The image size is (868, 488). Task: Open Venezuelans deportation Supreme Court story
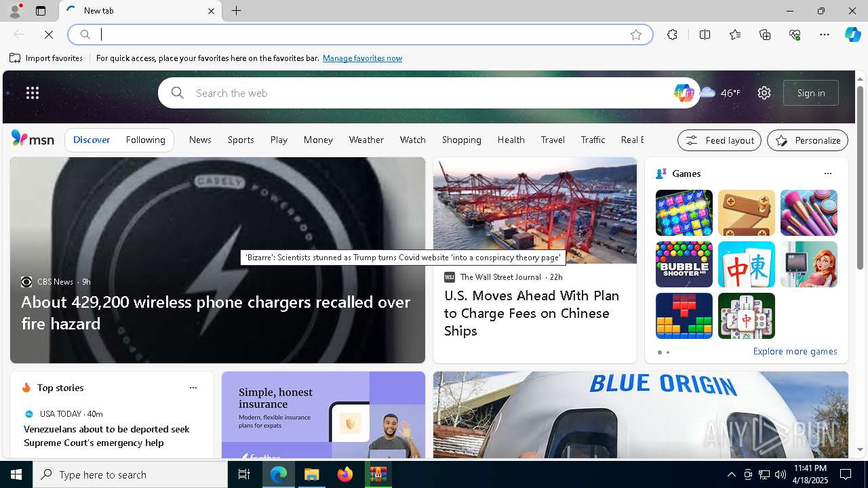pos(106,436)
